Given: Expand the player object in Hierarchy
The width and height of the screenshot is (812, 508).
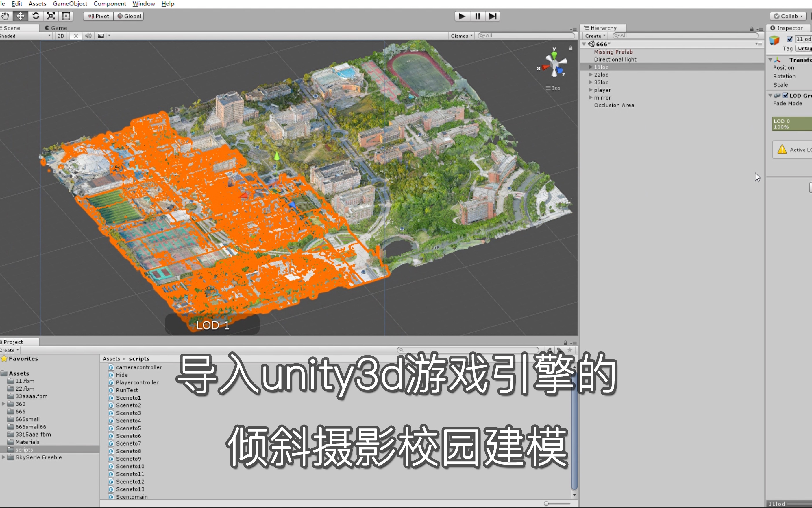Looking at the screenshot, I should [591, 90].
